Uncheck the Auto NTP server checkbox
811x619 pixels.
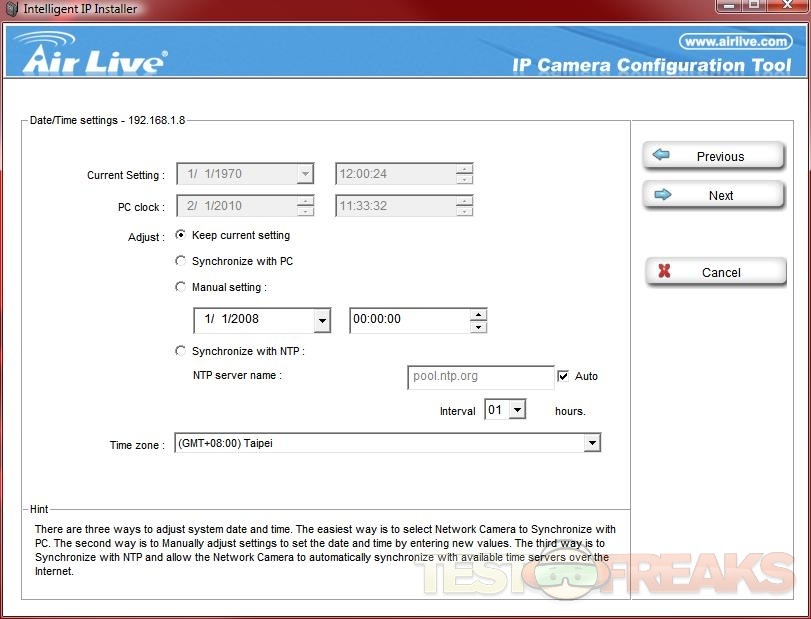pyautogui.click(x=564, y=376)
